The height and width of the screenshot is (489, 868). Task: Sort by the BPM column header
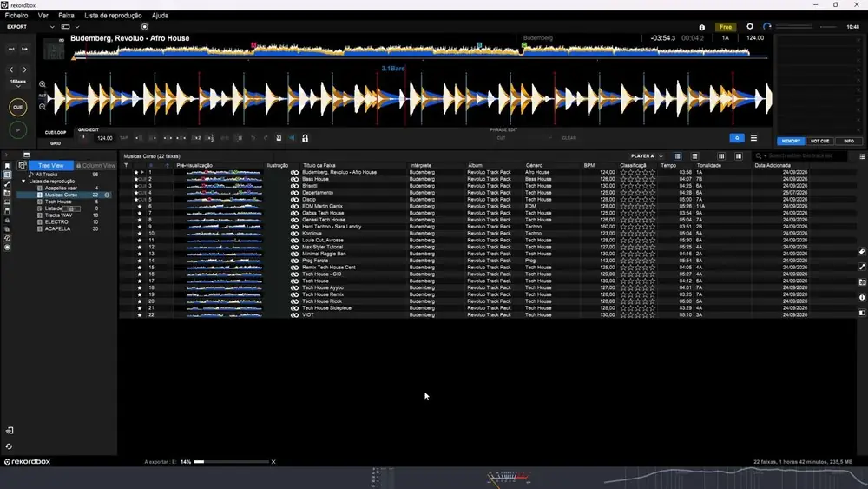[x=589, y=166]
